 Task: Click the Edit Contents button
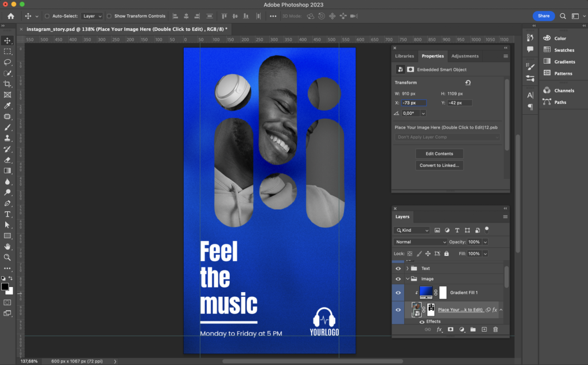tap(439, 154)
